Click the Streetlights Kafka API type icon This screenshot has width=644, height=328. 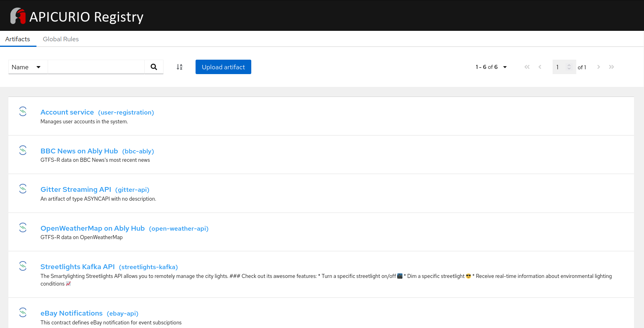tap(23, 266)
